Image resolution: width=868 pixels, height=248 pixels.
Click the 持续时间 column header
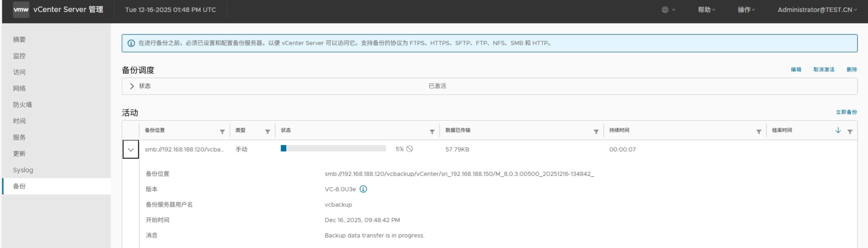pos(619,130)
